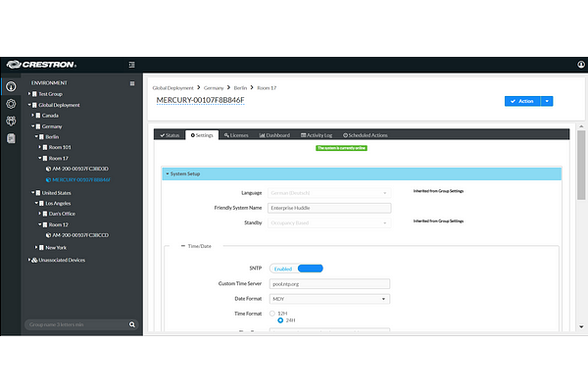Click the blue Action button
The width and height of the screenshot is (588, 392).
click(522, 100)
